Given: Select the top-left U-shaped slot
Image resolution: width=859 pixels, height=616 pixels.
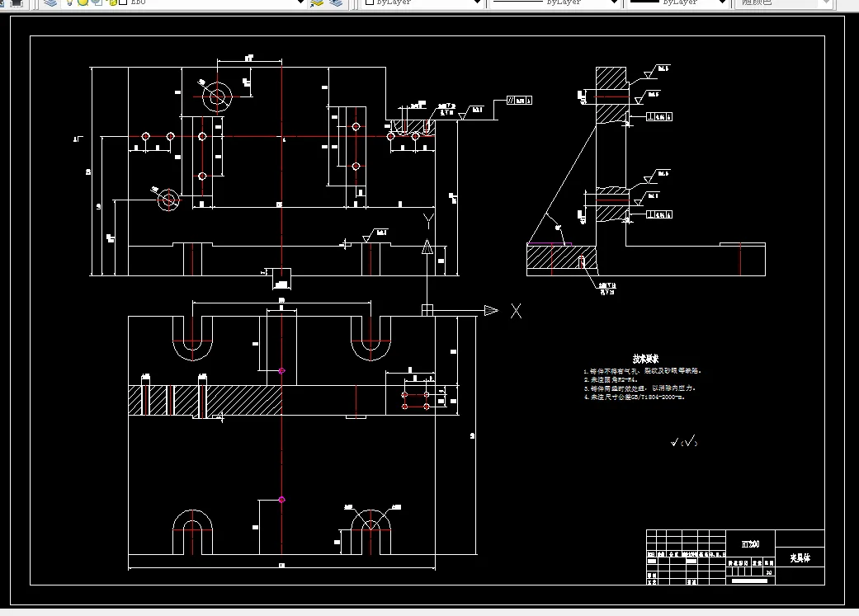Looking at the screenshot, I should tap(192, 338).
